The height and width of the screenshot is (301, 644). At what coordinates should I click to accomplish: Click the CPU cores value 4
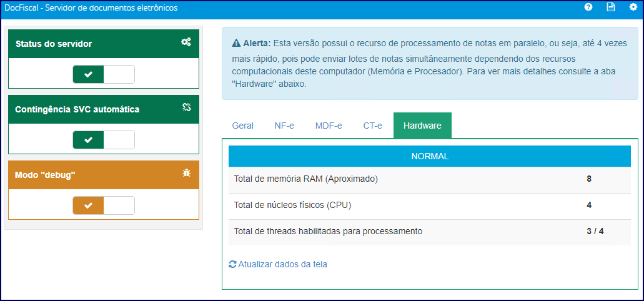(x=589, y=205)
